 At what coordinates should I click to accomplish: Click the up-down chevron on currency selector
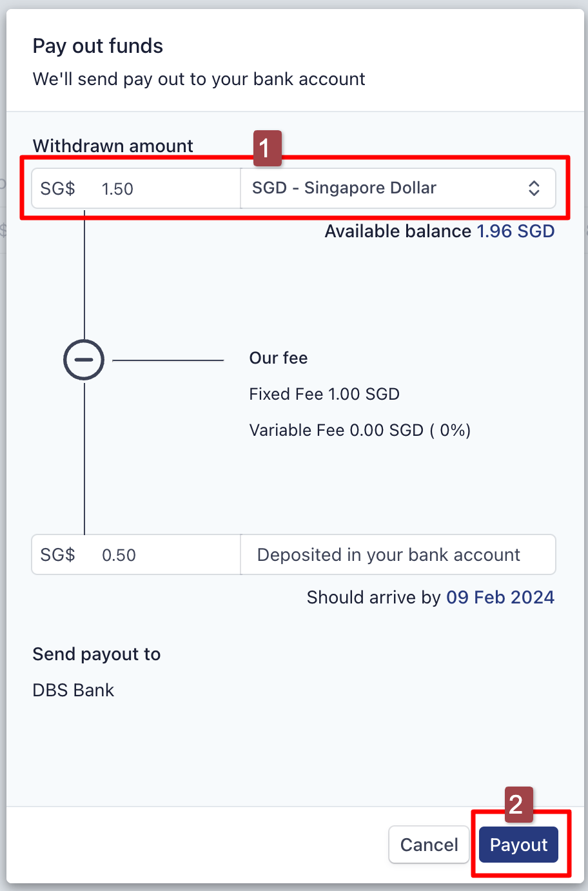pyautogui.click(x=534, y=188)
